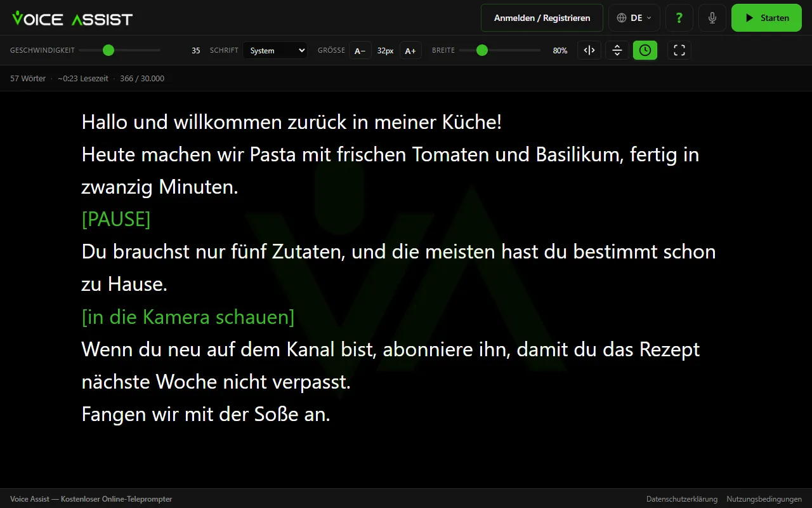Click the Anmelden / Registrieren button
Image resolution: width=812 pixels, height=508 pixels.
click(542, 18)
